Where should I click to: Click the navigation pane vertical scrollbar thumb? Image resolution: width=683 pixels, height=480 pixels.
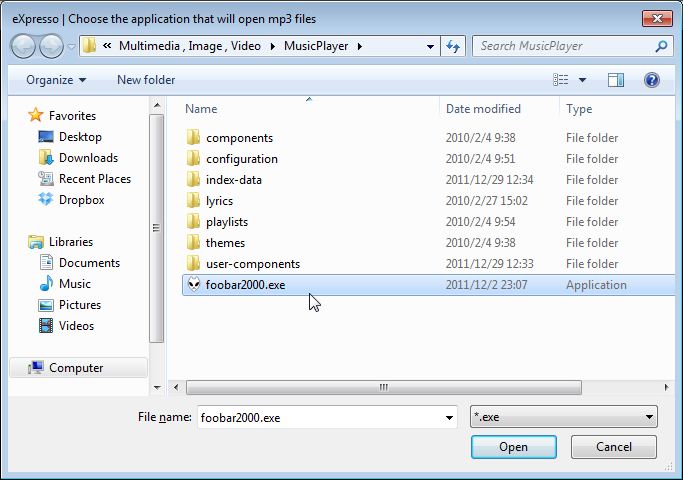coord(156,228)
